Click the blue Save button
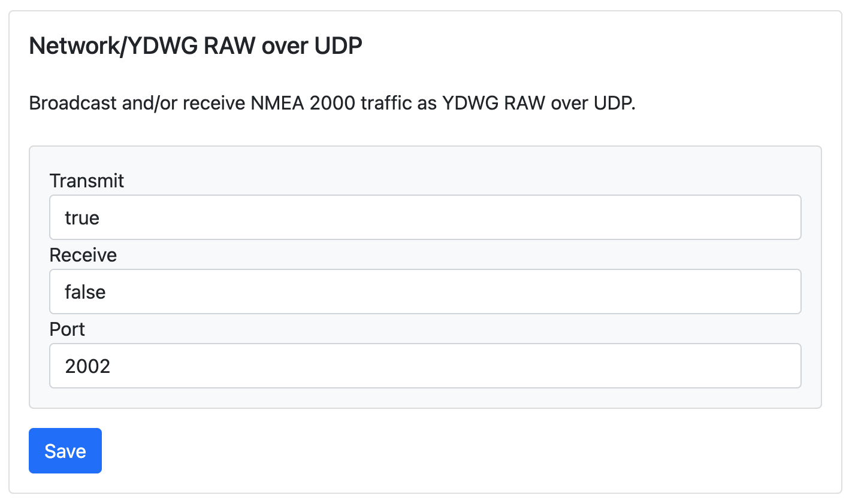 [x=65, y=451]
